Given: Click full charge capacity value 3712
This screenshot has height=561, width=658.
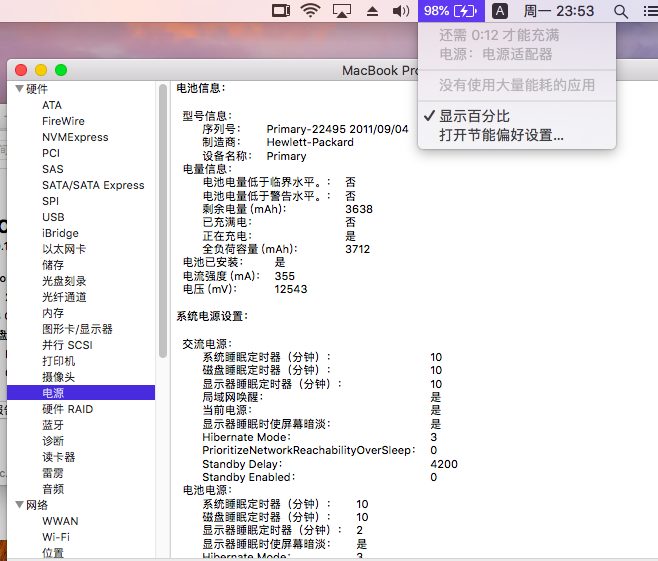Looking at the screenshot, I should [x=358, y=249].
